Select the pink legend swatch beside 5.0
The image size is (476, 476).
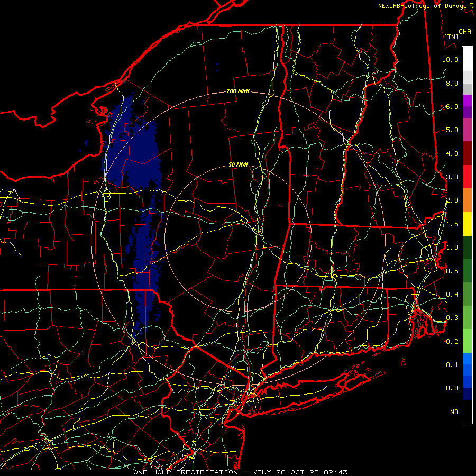coord(467,130)
